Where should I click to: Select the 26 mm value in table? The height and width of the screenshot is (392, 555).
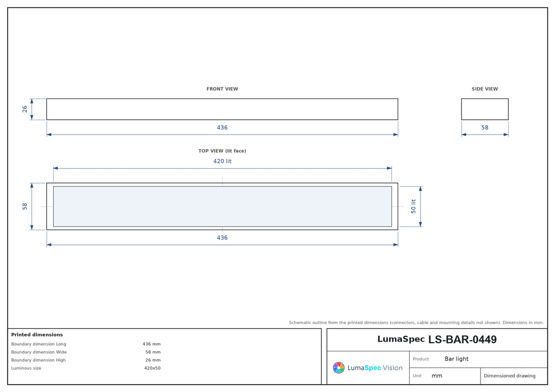pyautogui.click(x=153, y=360)
